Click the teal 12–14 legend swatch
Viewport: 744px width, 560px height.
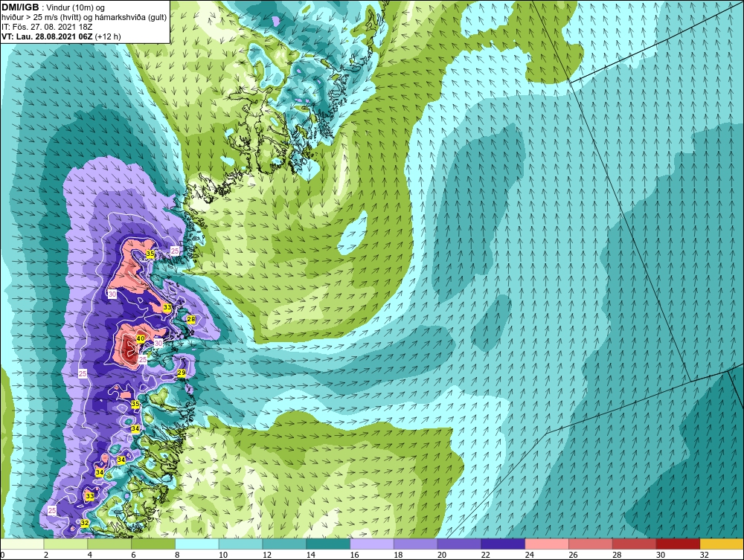(x=284, y=544)
